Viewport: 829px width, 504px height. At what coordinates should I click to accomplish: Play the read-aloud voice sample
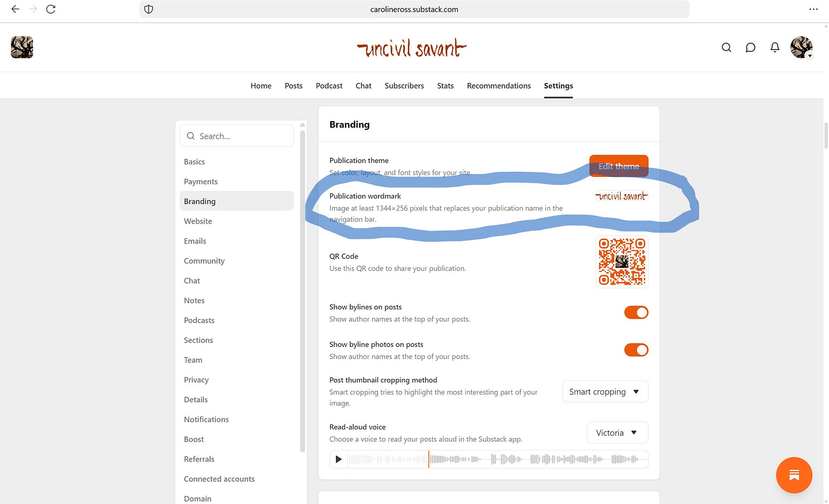pyautogui.click(x=339, y=459)
